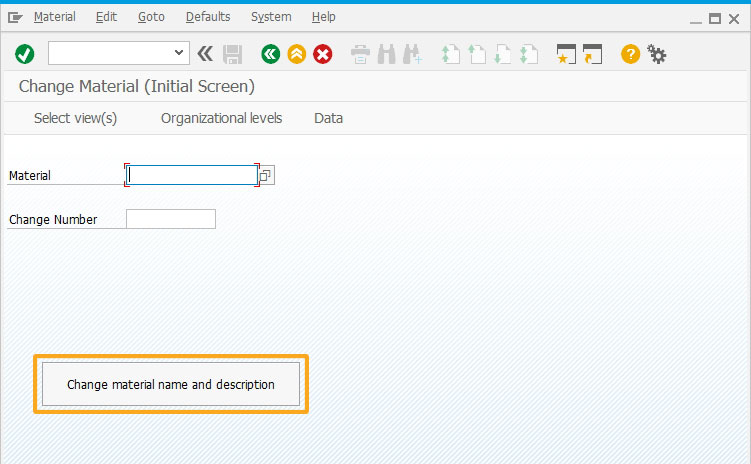Click Change material name and description button

click(171, 385)
